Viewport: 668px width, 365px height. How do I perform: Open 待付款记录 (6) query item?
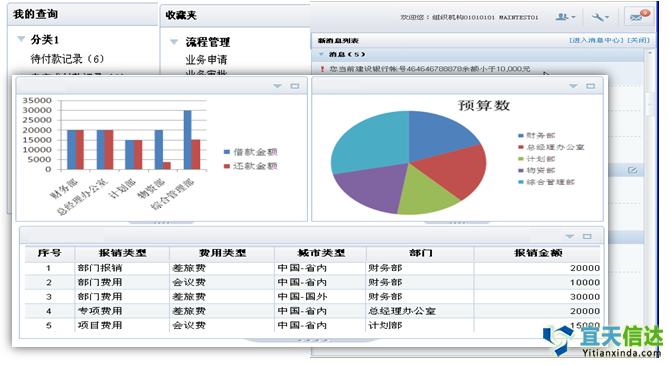[67, 59]
